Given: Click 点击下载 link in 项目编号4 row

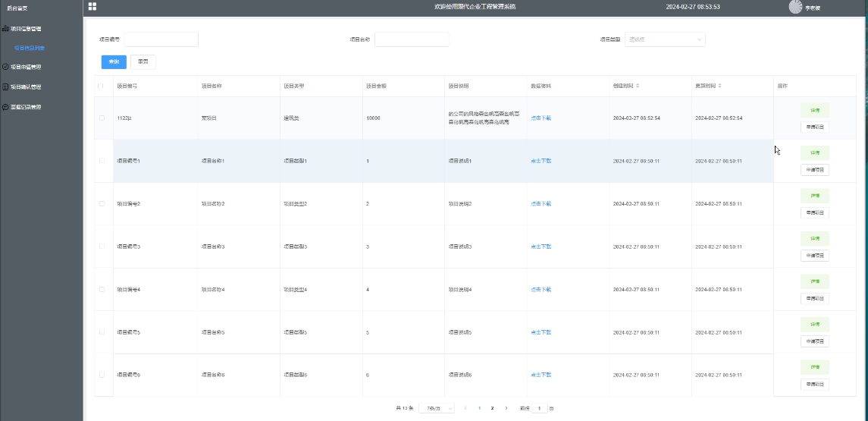Looking at the screenshot, I should coord(541,289).
